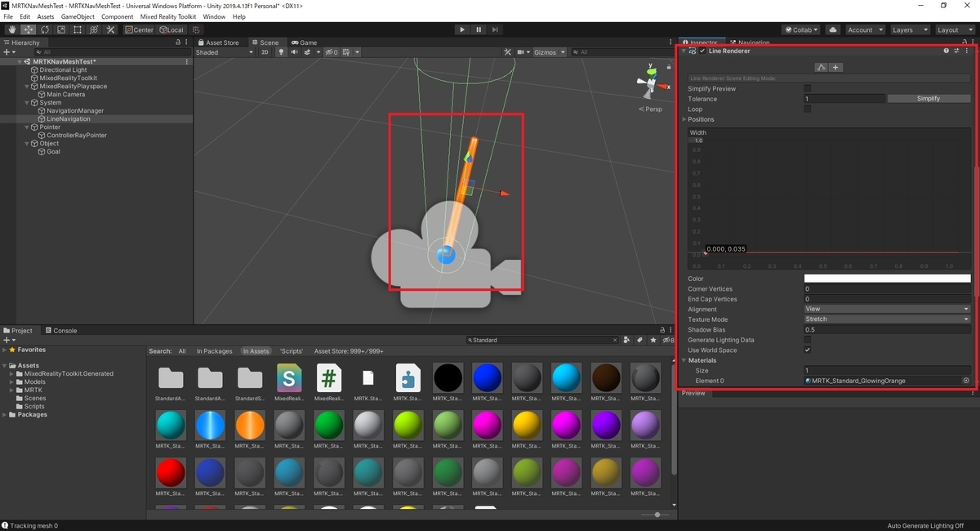
Task: Select the Rect transform tool
Action: [x=77, y=29]
